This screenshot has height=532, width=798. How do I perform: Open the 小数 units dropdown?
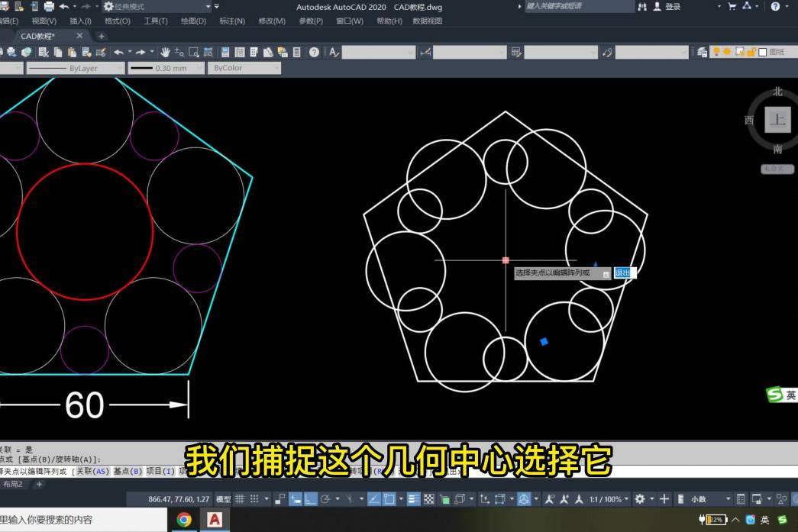click(709, 499)
